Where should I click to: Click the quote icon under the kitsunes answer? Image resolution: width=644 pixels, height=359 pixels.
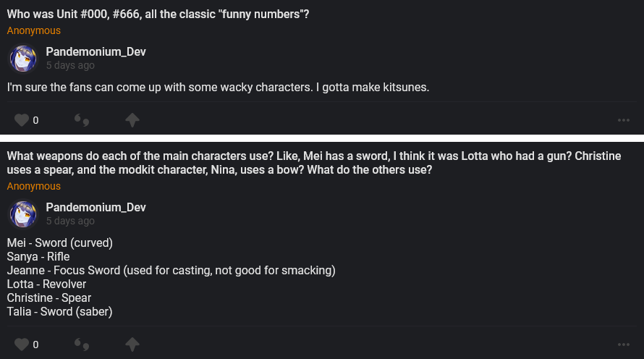pos(82,120)
